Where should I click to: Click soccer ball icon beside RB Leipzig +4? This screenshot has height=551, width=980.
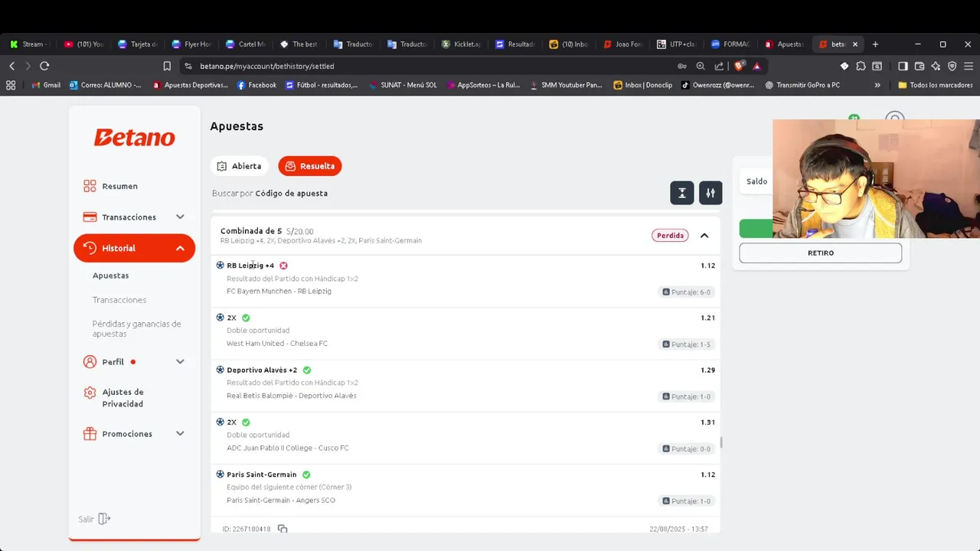point(220,266)
